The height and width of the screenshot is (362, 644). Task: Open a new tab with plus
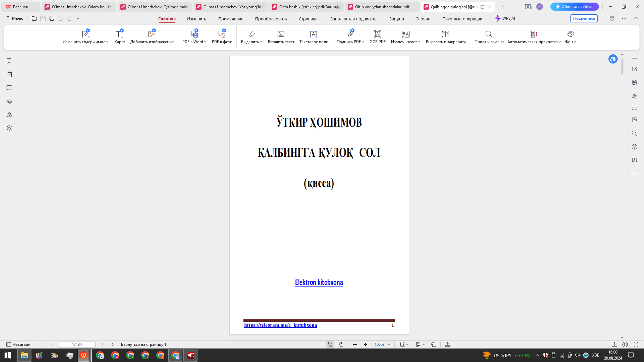point(503,7)
